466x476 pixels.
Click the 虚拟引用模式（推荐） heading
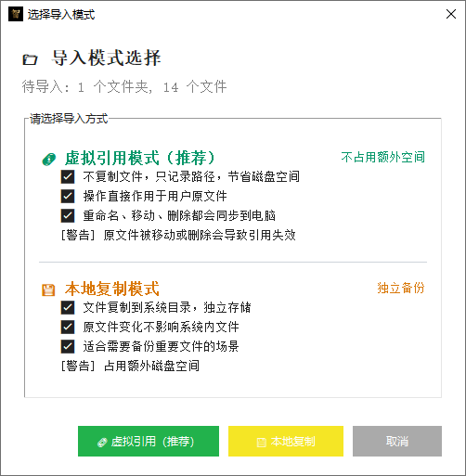tap(140, 158)
